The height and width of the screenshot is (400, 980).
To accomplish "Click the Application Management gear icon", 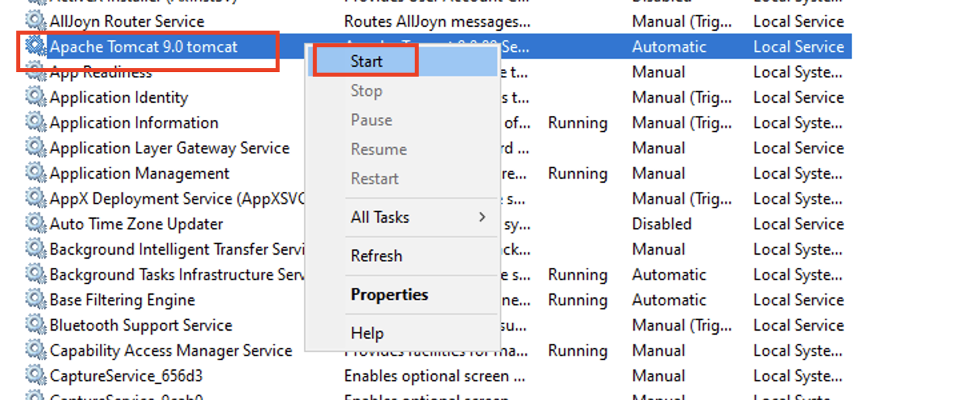I will pyautogui.click(x=35, y=173).
